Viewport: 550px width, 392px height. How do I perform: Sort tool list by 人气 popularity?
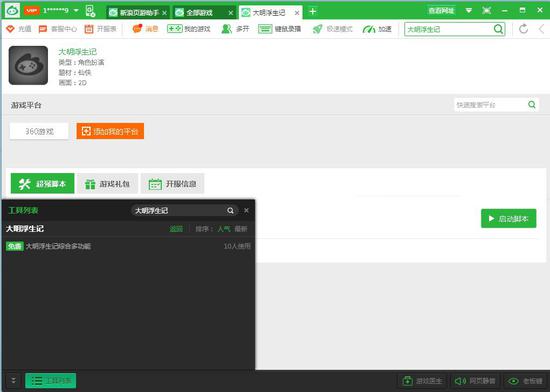tap(224, 229)
